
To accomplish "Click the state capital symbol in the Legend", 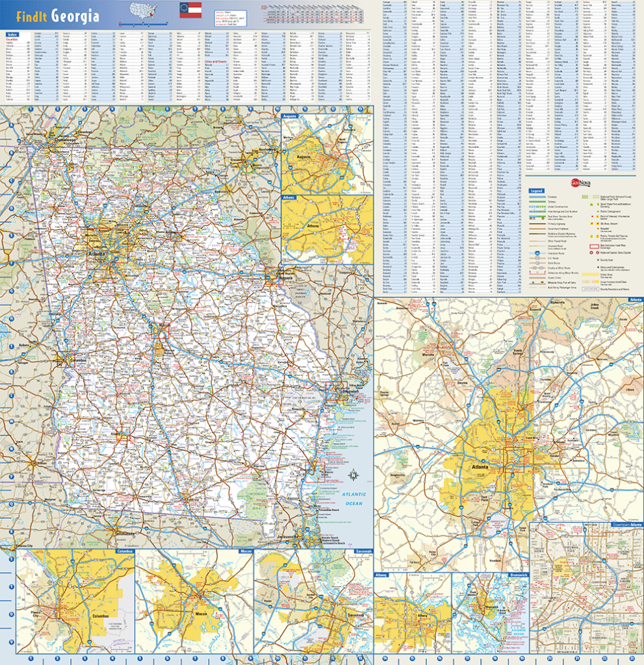I will [x=598, y=253].
